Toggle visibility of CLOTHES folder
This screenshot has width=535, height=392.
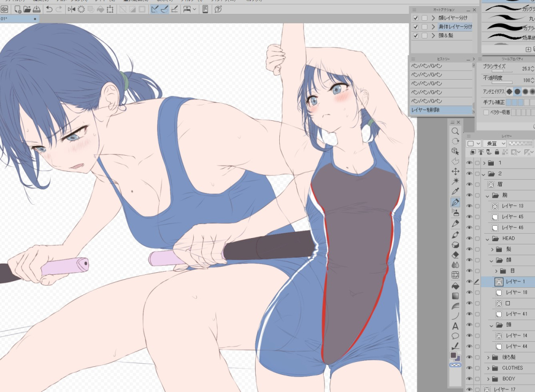click(470, 368)
